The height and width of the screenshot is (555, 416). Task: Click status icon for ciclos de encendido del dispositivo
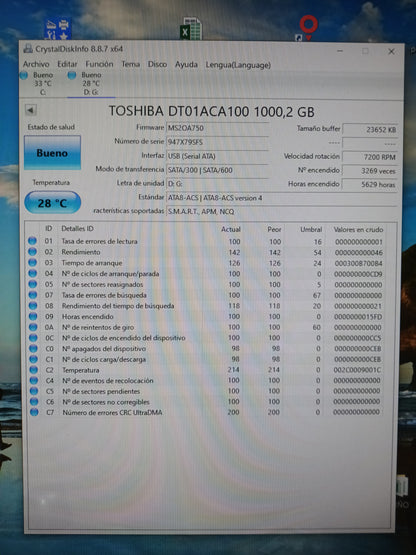pos(33,338)
